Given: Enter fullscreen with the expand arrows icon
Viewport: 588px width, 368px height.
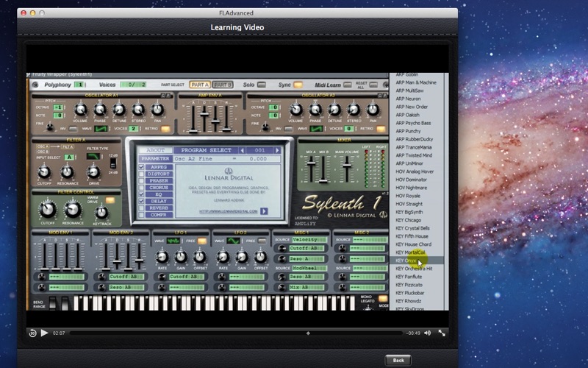Looking at the screenshot, I should tap(442, 333).
